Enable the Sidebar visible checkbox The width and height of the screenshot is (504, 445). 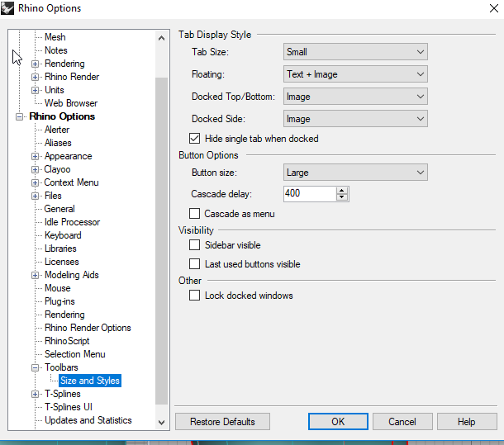(x=195, y=245)
